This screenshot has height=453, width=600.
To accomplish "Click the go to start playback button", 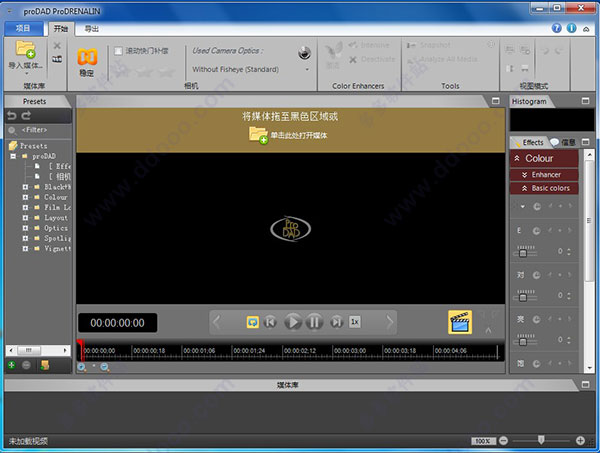I will pyautogui.click(x=270, y=323).
